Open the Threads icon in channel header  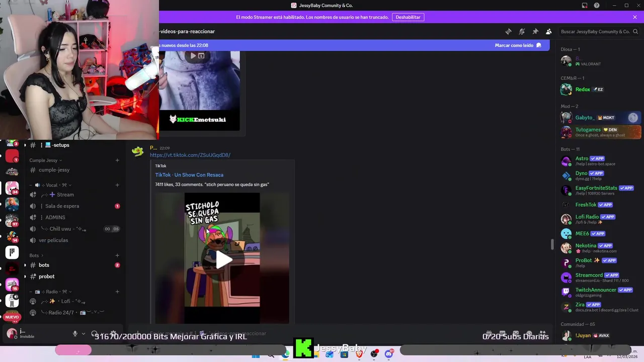point(508,31)
